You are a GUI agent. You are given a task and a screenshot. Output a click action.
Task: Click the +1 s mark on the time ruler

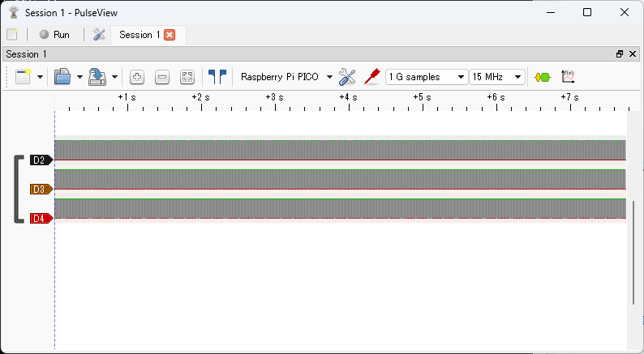pyautogui.click(x=127, y=98)
